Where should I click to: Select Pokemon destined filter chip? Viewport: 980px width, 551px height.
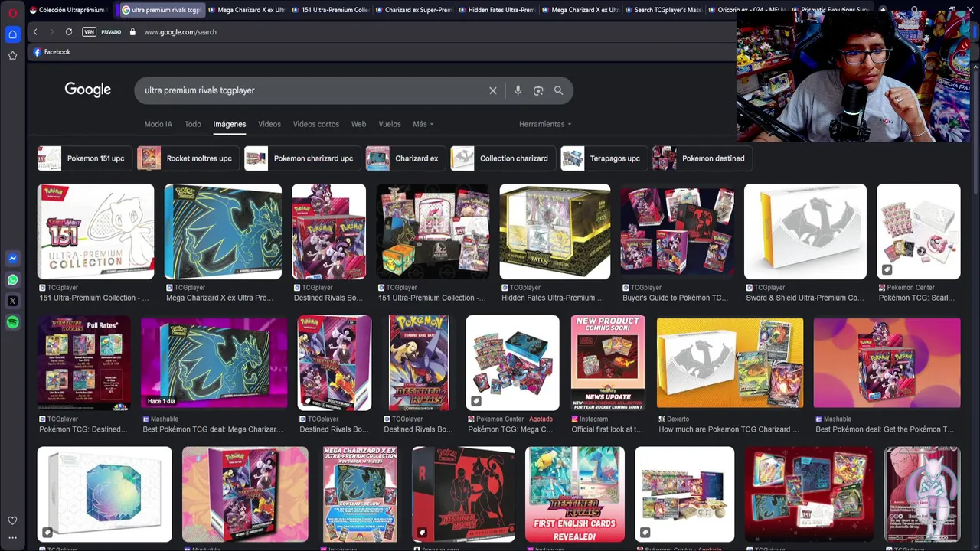pyautogui.click(x=702, y=158)
